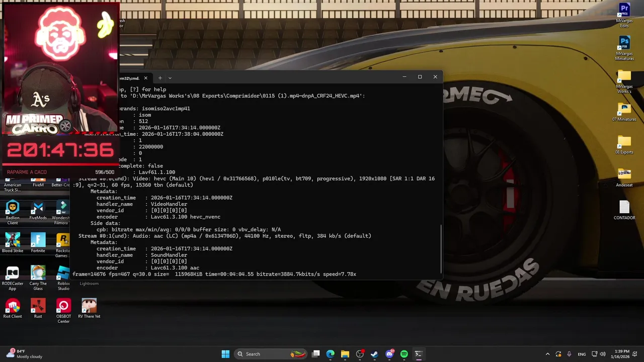Open the Windows Start menu
Viewport: 644px width, 362px height.
point(225,354)
